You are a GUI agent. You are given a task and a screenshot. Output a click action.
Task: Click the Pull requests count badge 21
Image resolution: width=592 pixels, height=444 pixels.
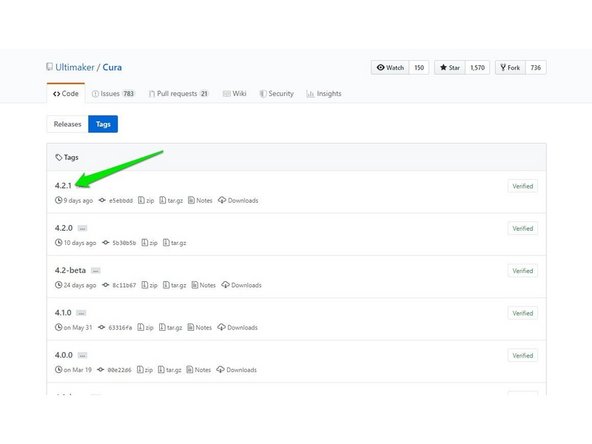[204, 94]
